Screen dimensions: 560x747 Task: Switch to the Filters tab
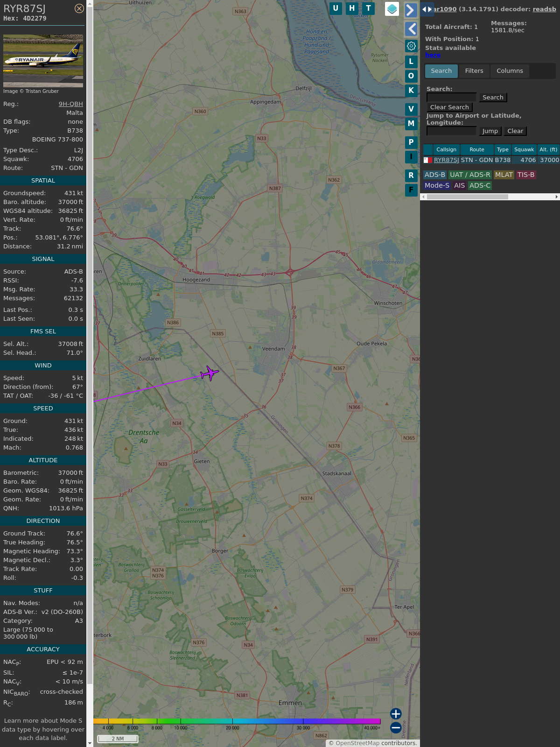coord(474,71)
